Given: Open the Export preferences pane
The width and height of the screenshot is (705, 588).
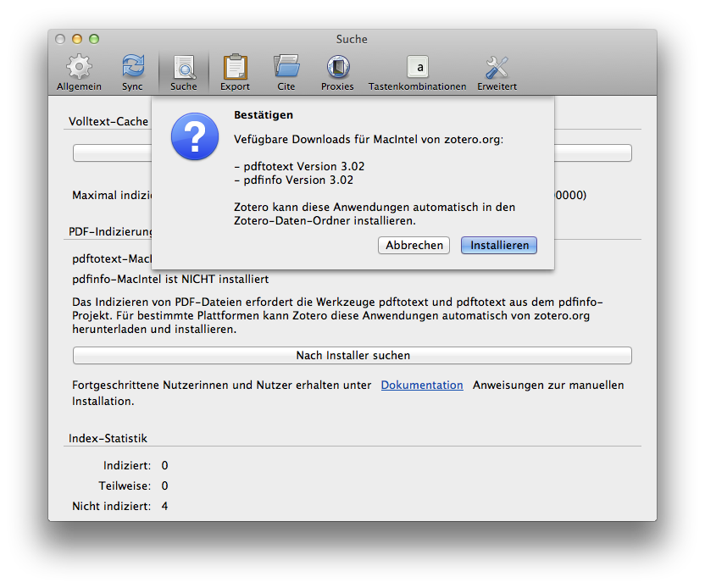Looking at the screenshot, I should click(x=236, y=72).
